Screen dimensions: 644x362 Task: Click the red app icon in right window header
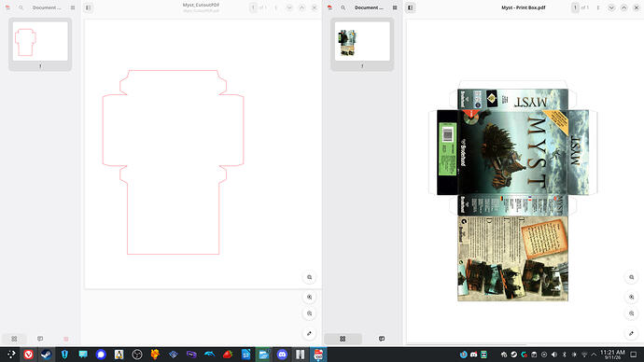pos(329,7)
